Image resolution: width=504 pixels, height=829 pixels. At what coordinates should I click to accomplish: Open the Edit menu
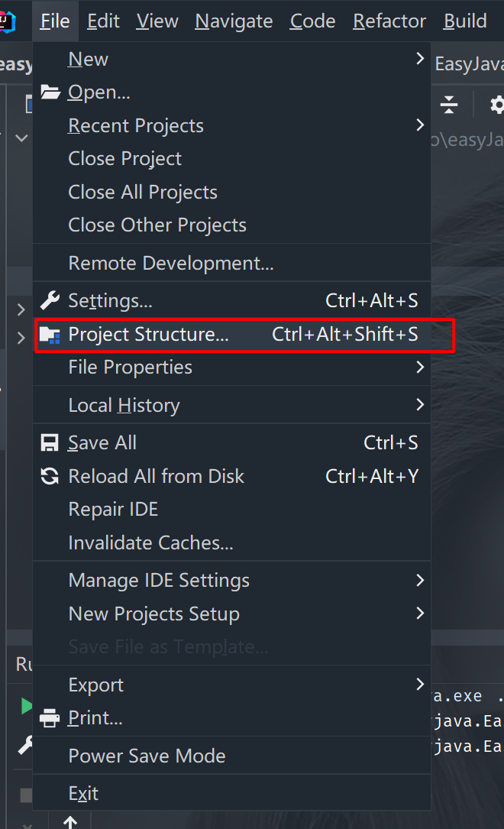pyautogui.click(x=103, y=21)
